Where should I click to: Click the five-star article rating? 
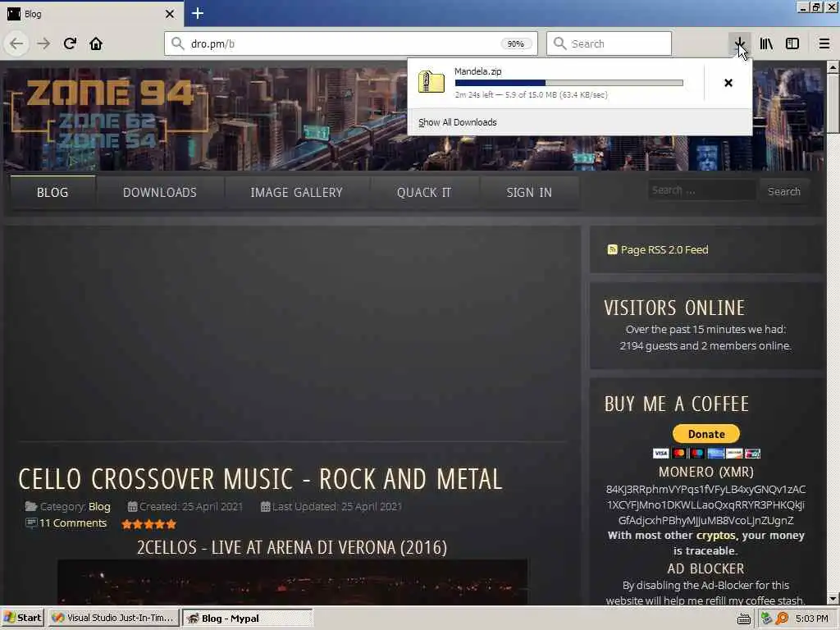149,524
